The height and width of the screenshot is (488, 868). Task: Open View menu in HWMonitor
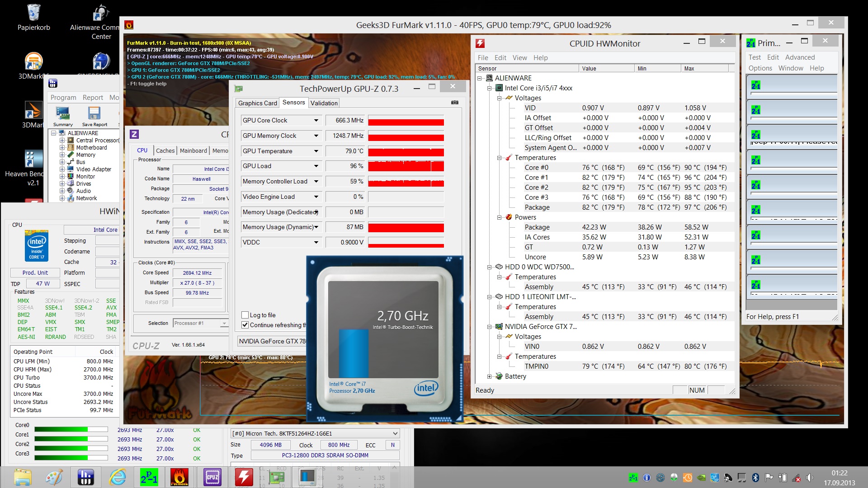point(519,58)
